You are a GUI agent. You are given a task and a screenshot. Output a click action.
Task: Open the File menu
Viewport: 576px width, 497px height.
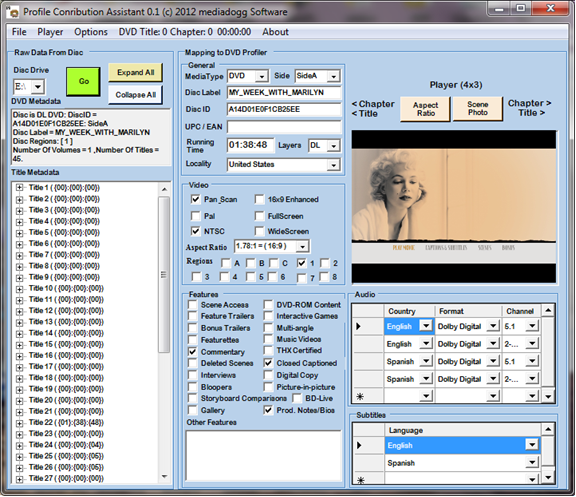(19, 32)
